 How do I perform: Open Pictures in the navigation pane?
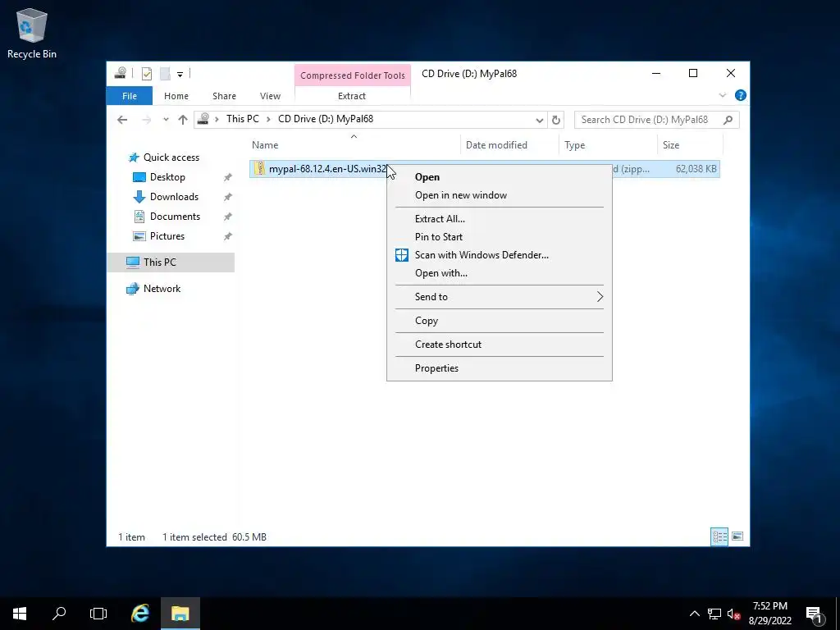click(167, 236)
